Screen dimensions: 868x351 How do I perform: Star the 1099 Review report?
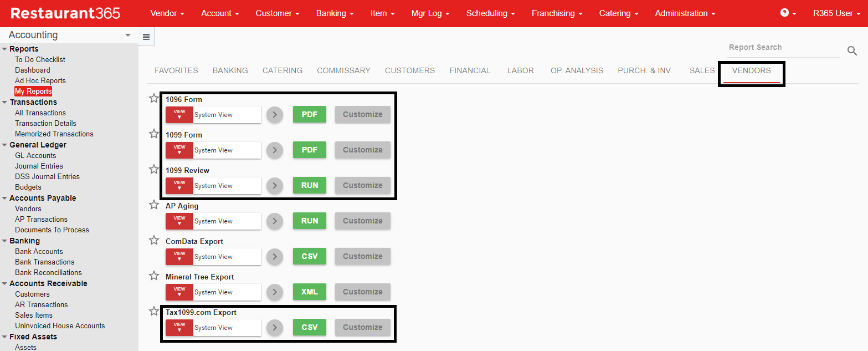(154, 169)
